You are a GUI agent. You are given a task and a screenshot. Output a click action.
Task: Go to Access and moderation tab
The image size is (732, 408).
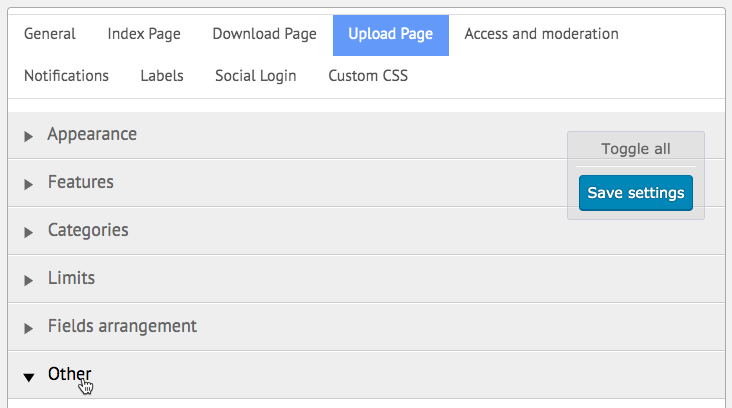coord(541,34)
